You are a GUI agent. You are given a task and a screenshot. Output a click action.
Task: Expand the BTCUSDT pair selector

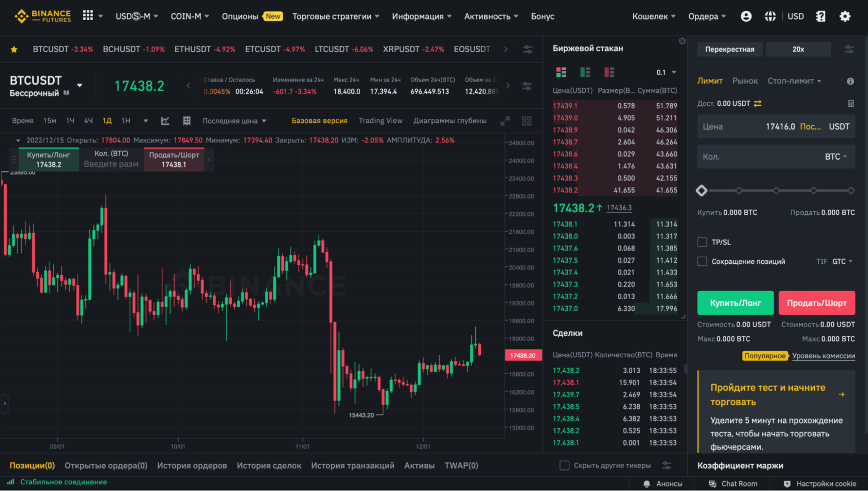click(80, 85)
